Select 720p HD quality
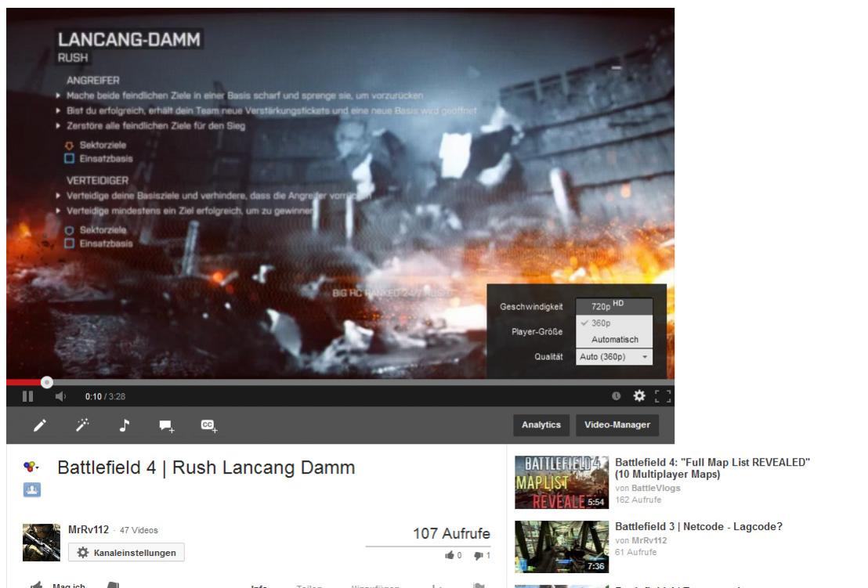Image resolution: width=868 pixels, height=588 pixels. pos(614,306)
